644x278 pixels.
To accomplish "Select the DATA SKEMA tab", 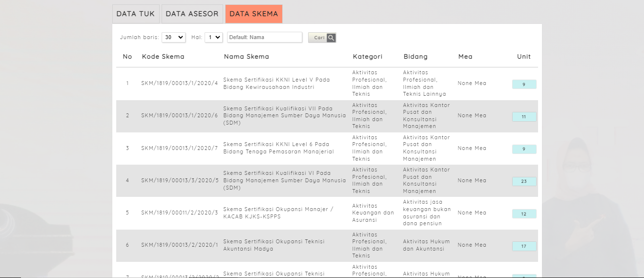I will coord(254,14).
